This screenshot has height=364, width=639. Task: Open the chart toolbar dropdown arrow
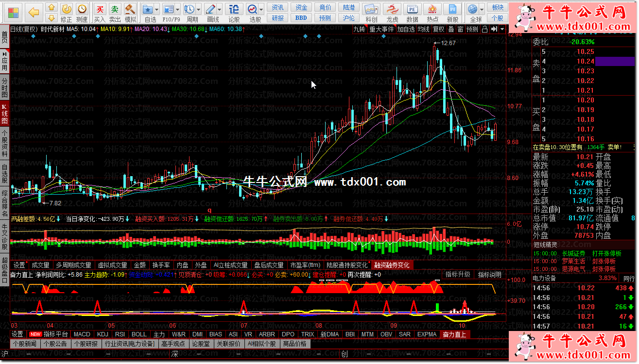[x=502, y=29]
